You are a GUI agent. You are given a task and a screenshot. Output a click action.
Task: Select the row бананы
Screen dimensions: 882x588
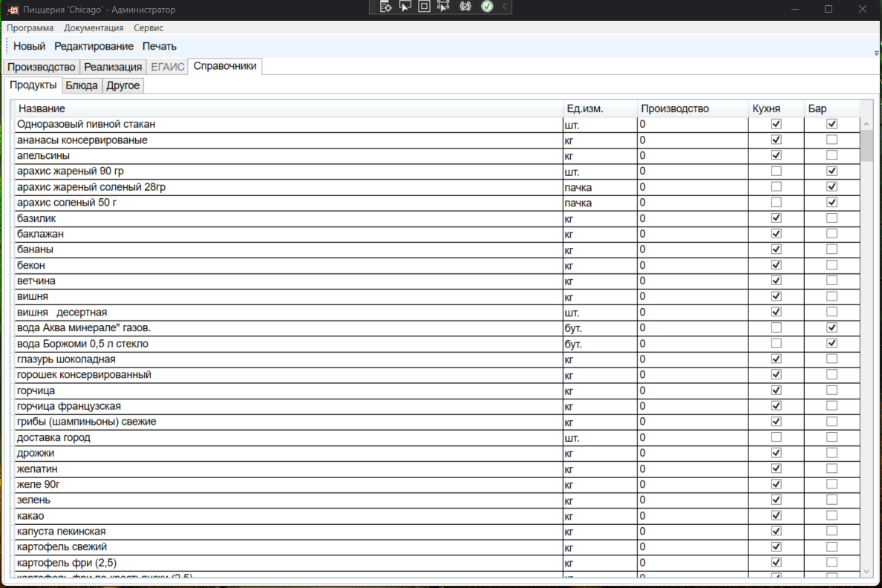click(437, 250)
